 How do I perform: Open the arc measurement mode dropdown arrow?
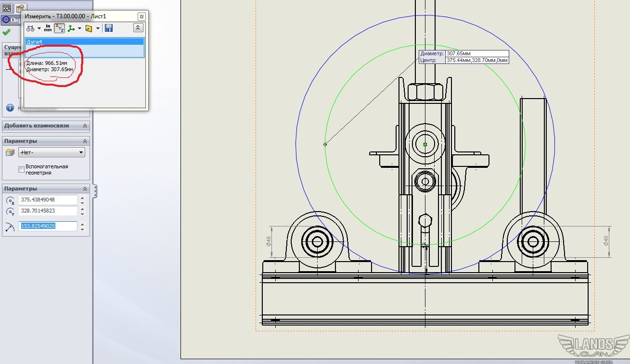[x=39, y=28]
